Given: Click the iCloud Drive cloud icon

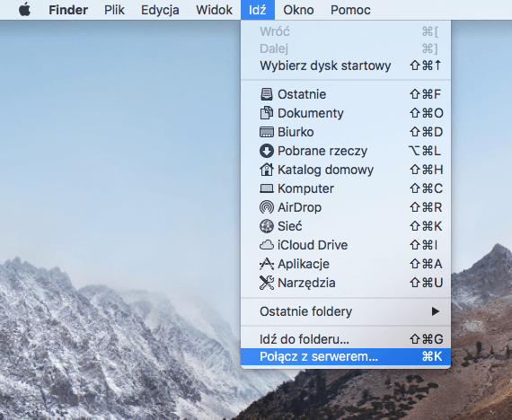Looking at the screenshot, I should (267, 245).
